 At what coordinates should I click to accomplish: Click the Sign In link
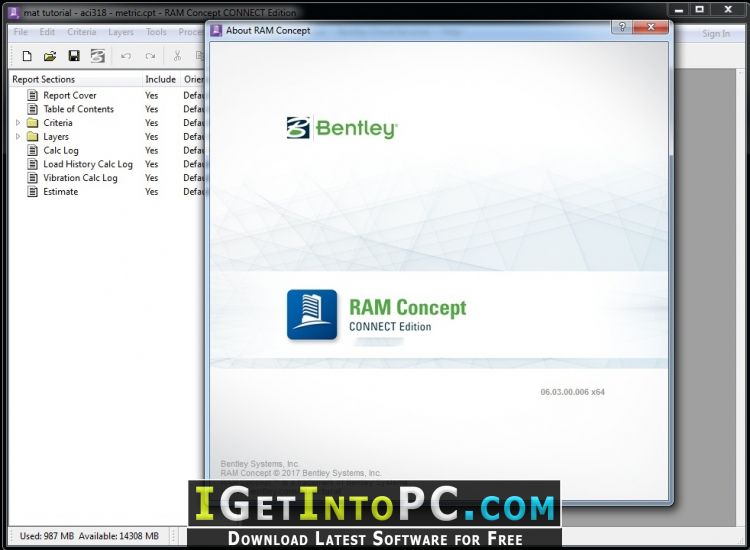[716, 33]
